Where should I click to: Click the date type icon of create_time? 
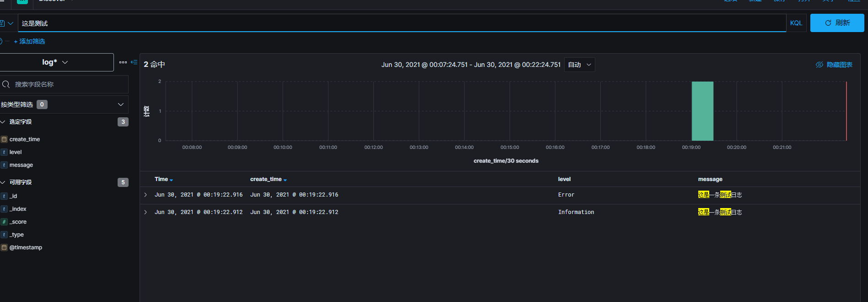point(4,139)
